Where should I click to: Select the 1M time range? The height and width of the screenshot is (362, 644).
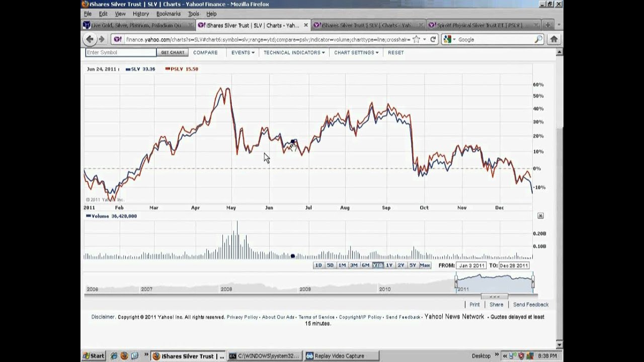(342, 265)
